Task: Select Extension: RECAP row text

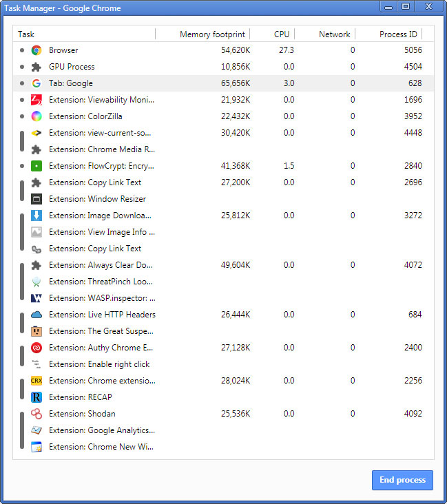Action: [x=81, y=397]
